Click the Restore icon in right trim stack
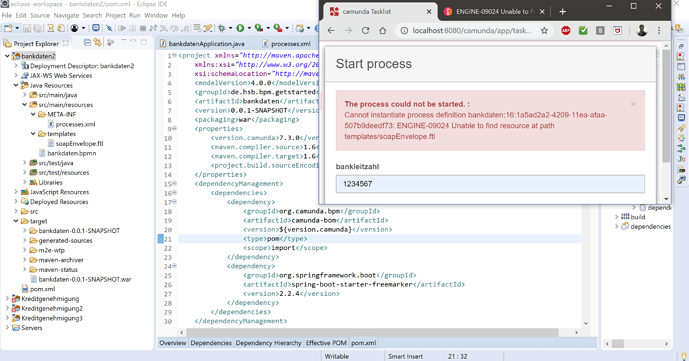Screen dimensions: 689x361 tap(681, 46)
